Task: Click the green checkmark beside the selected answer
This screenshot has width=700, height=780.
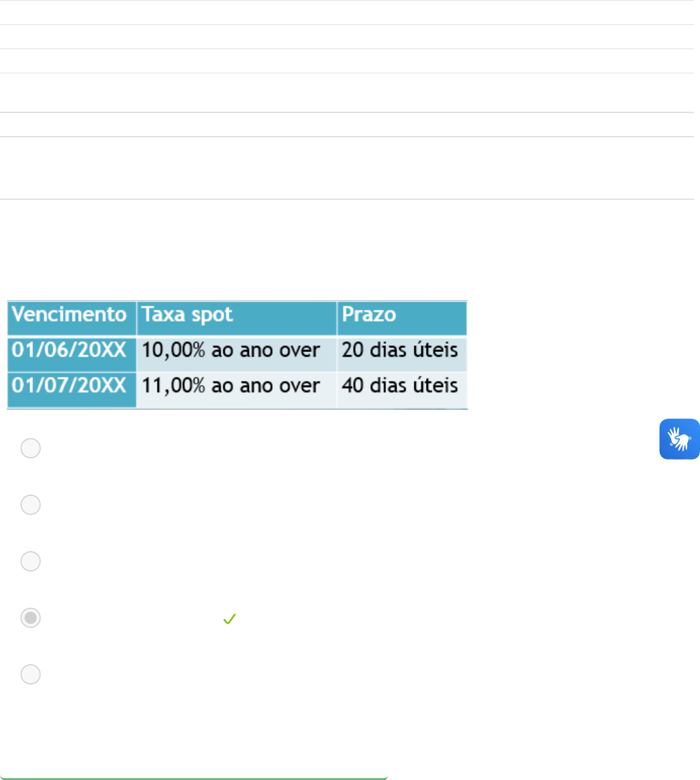Action: 228,618
